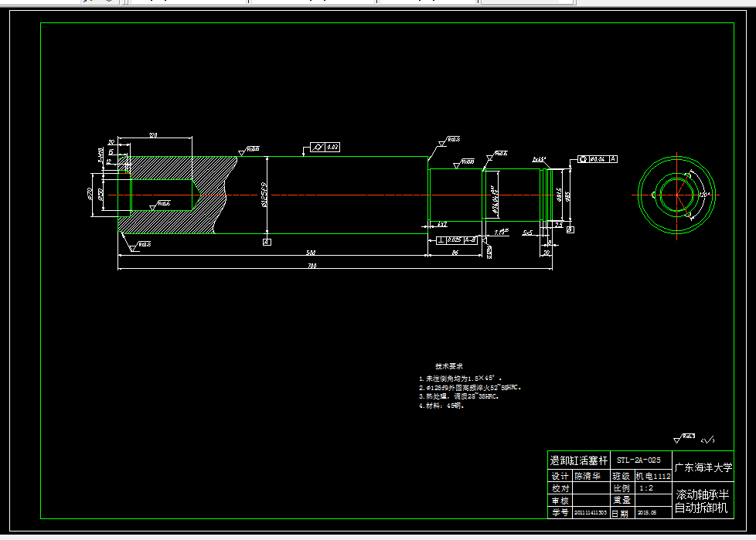Select the 设计 label cell
The image size is (756, 540).
click(x=560, y=476)
